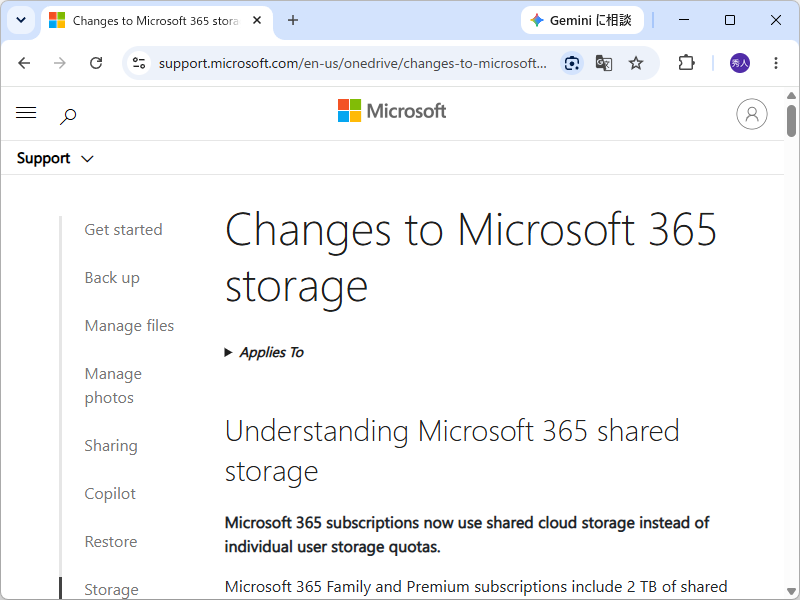Open the Extensions puzzle icon
The height and width of the screenshot is (600, 800).
coord(686,63)
